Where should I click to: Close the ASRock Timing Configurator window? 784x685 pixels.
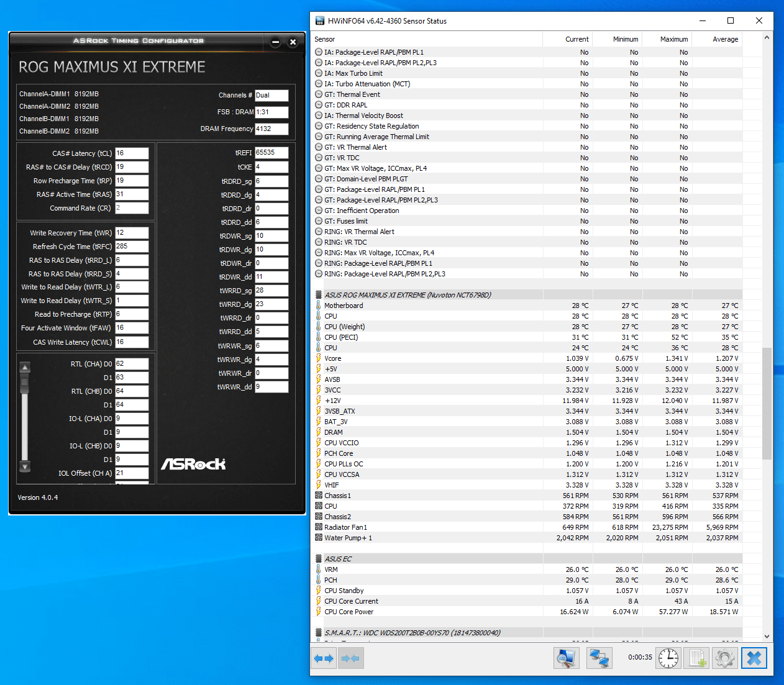pyautogui.click(x=293, y=42)
